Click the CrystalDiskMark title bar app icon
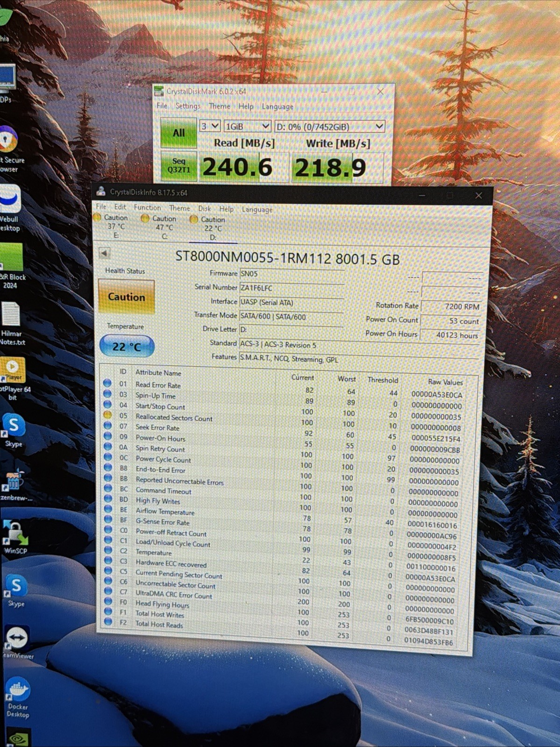Screen dimensions: 560x747 [159, 91]
